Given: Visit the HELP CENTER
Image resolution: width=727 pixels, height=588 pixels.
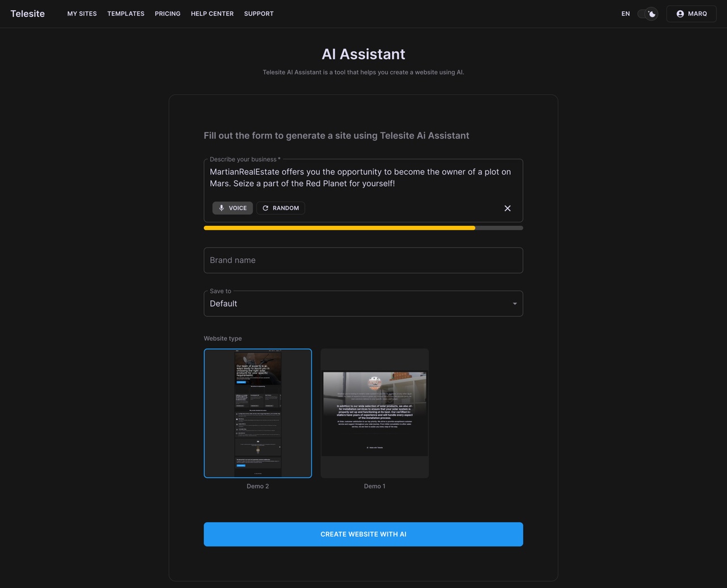Looking at the screenshot, I should 212,14.
